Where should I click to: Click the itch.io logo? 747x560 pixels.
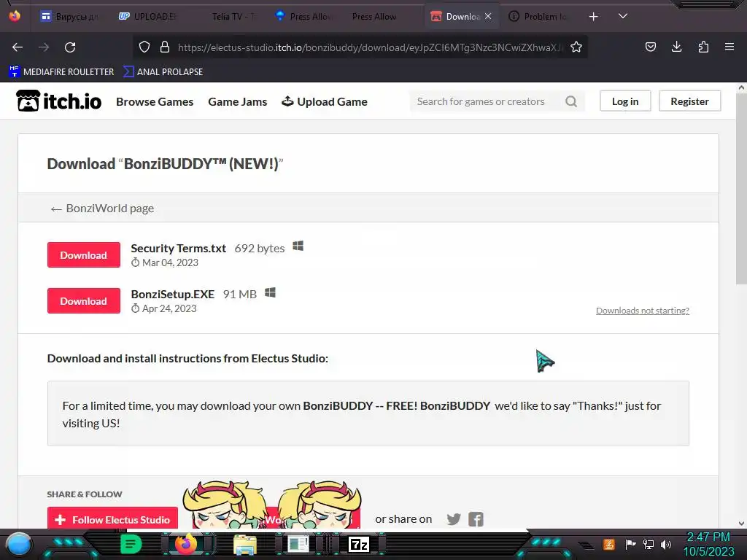click(x=58, y=101)
